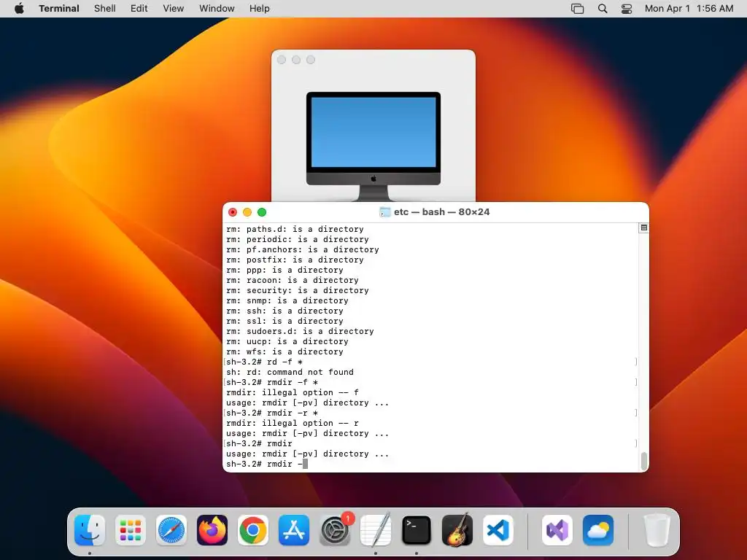
Task: Launch GarageBand from the Dock
Action: 457,530
